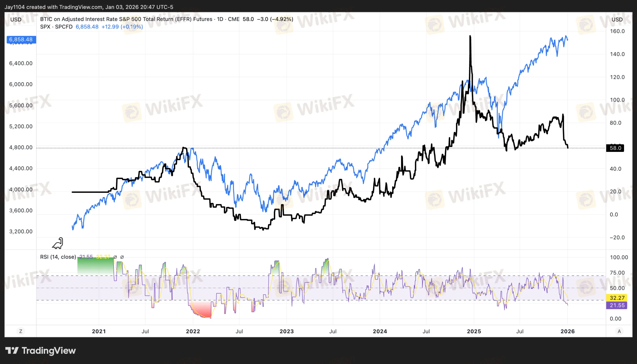Click the dinosaur watermark icon on the chart
The width and height of the screenshot is (637, 364).
point(58,243)
